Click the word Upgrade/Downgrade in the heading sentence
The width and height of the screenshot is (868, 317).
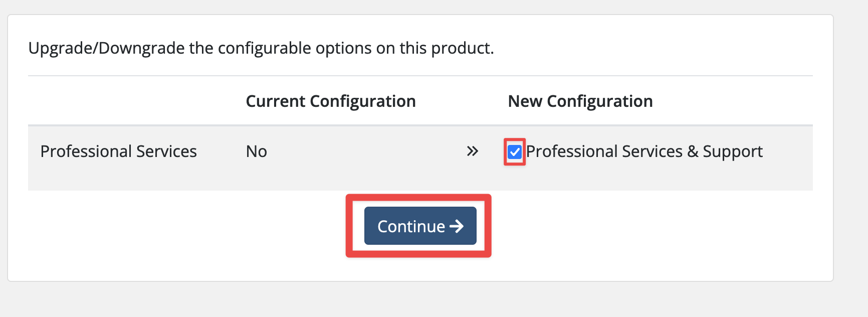107,48
